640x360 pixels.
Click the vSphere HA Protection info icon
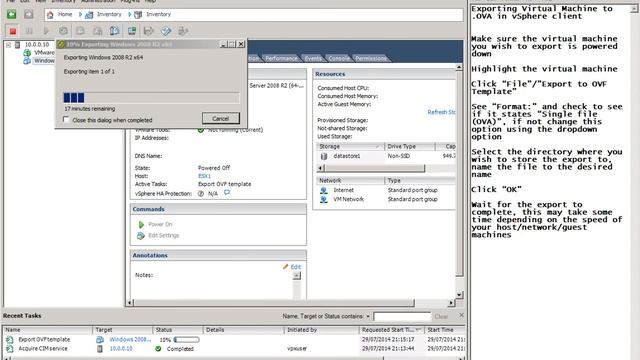201,194
